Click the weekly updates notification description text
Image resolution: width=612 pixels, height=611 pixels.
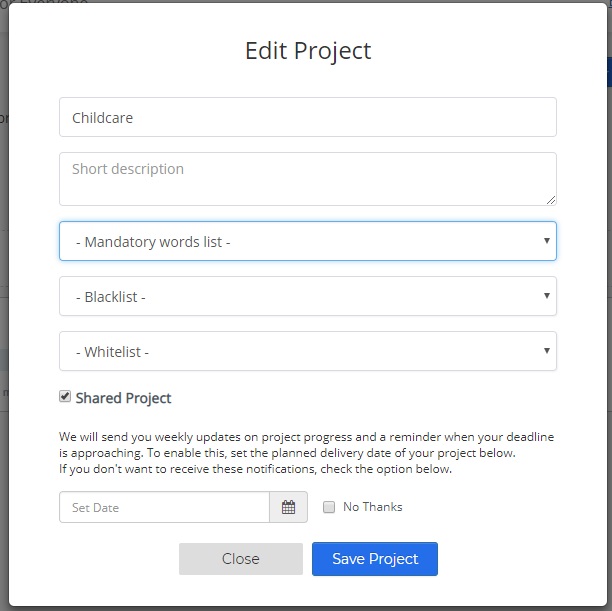[x=306, y=452]
